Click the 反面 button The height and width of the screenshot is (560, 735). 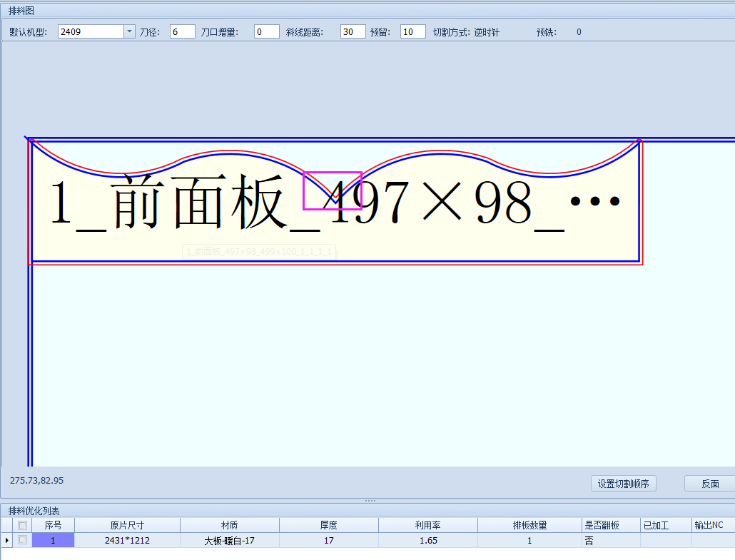710,484
